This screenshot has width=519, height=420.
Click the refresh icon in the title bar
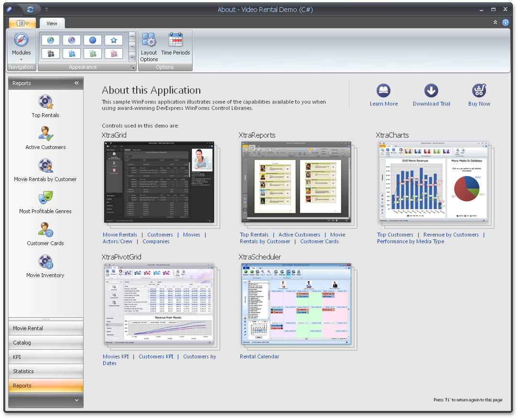[x=31, y=10]
